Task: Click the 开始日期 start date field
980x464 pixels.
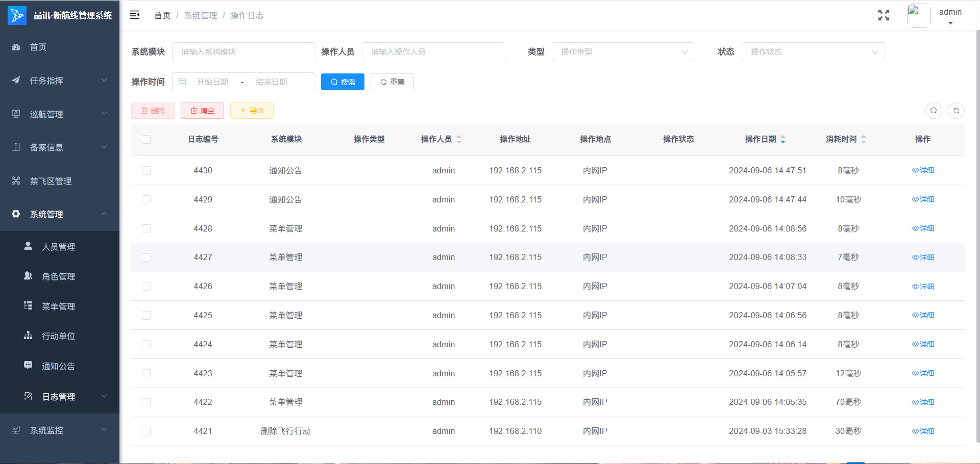Action: tap(212, 82)
